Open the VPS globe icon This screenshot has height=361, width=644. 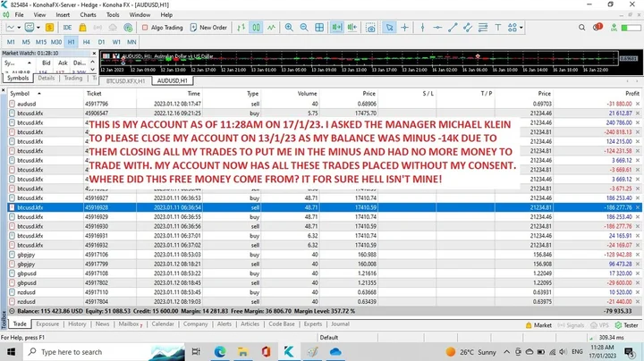(128, 28)
